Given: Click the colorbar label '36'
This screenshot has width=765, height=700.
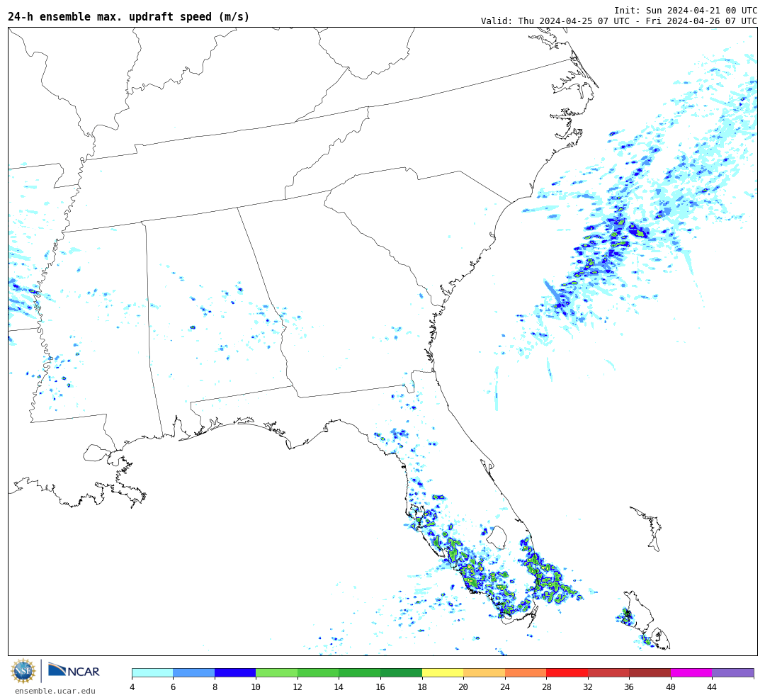Looking at the screenshot, I should 629,687.
